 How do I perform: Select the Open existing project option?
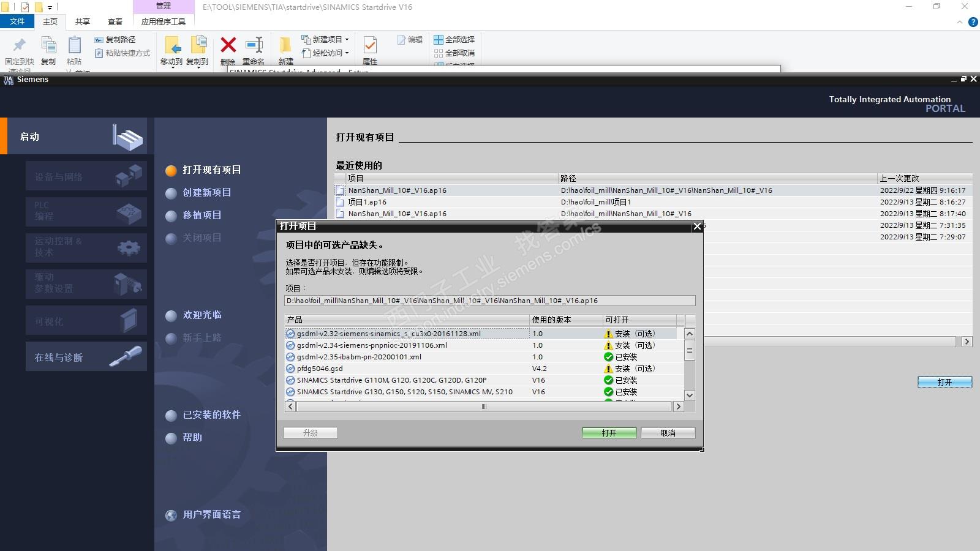point(204,170)
